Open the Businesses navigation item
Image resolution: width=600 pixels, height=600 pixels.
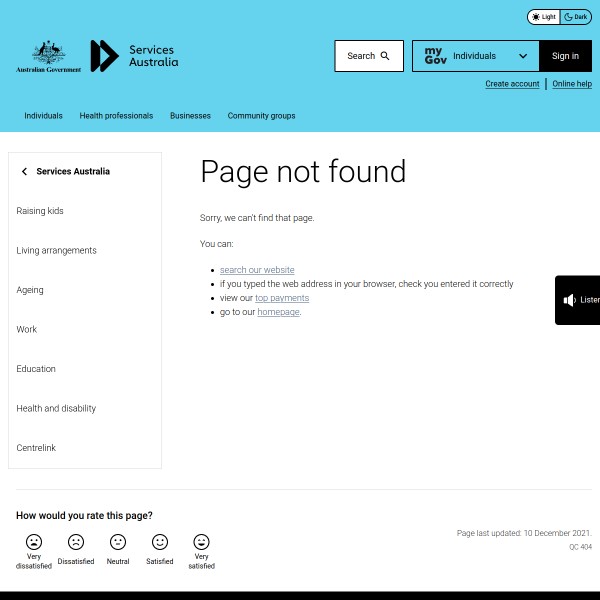(x=190, y=116)
